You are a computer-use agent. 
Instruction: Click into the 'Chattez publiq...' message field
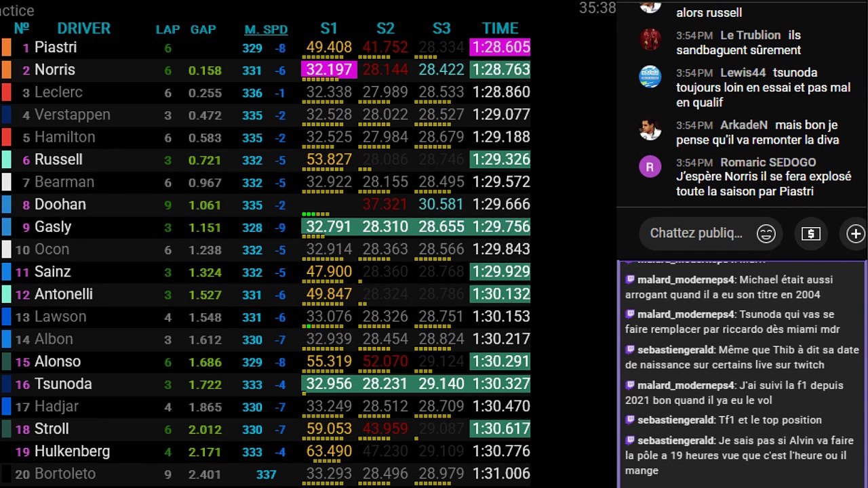[x=696, y=233]
